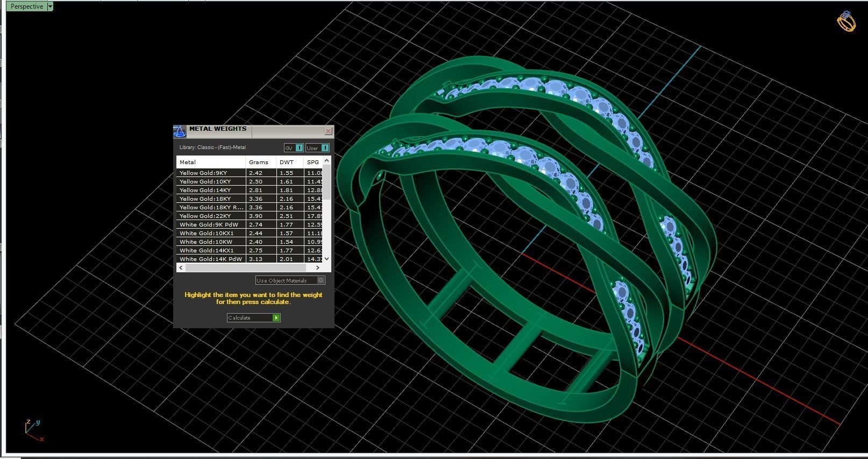
Task: Select the White Gold:14KX1 row
Action: 250,250
